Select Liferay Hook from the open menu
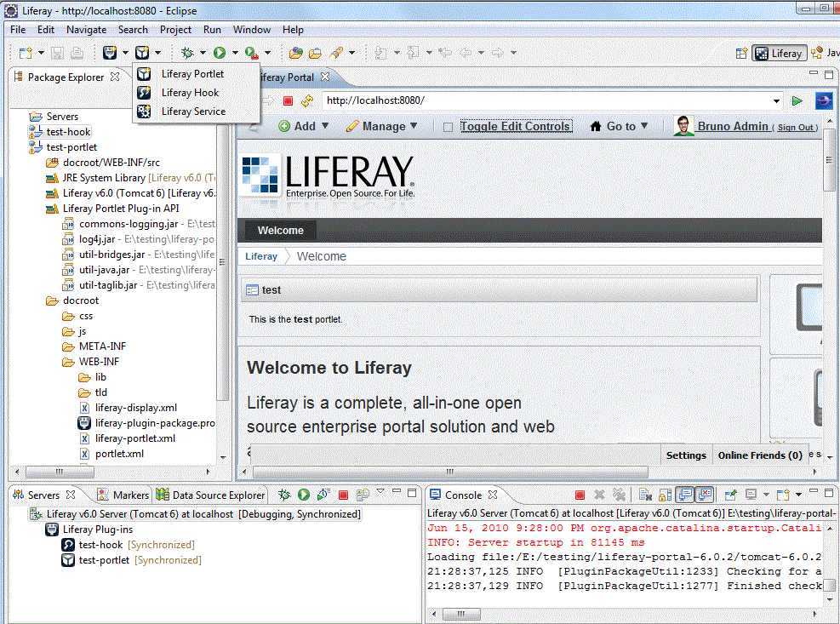This screenshot has width=840, height=624. pos(190,92)
